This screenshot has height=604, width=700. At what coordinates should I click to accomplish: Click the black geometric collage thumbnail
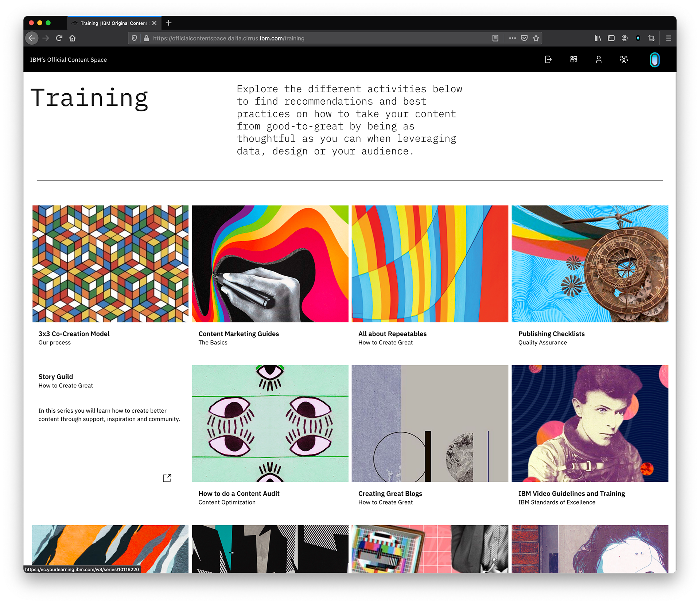[270, 549]
